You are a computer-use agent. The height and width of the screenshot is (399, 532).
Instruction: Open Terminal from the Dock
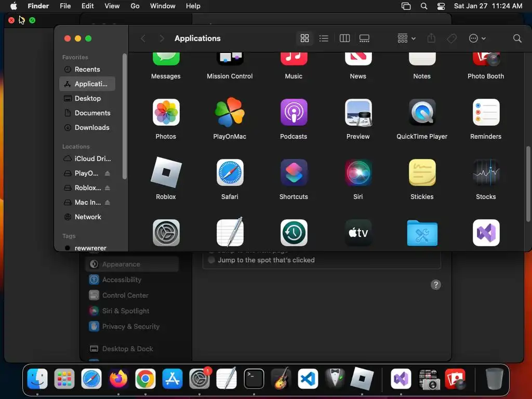254,379
